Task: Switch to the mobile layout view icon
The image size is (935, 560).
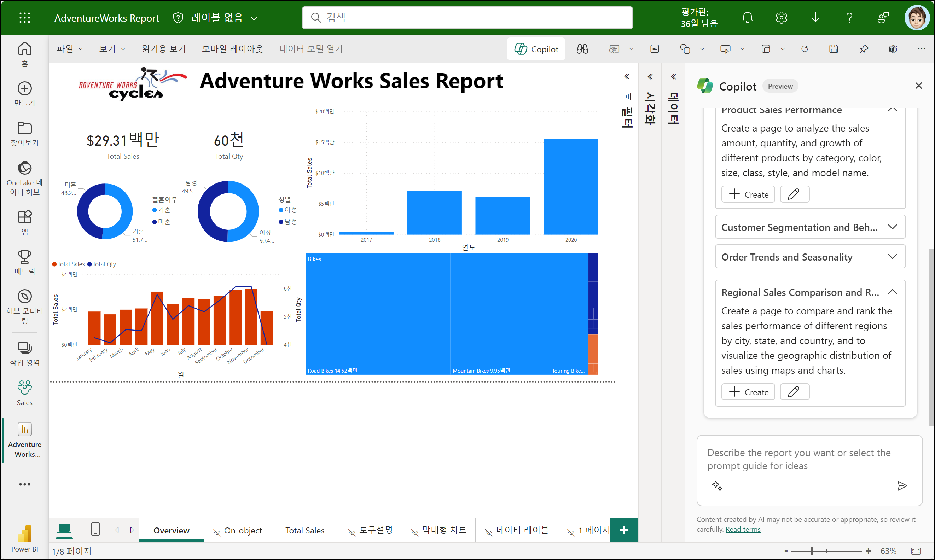Action: 95,529
